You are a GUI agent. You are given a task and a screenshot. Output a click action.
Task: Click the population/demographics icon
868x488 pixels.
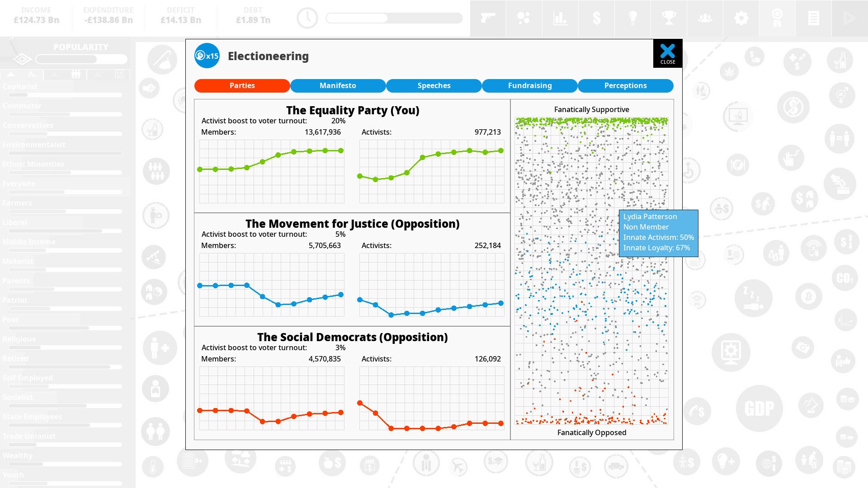tap(705, 18)
